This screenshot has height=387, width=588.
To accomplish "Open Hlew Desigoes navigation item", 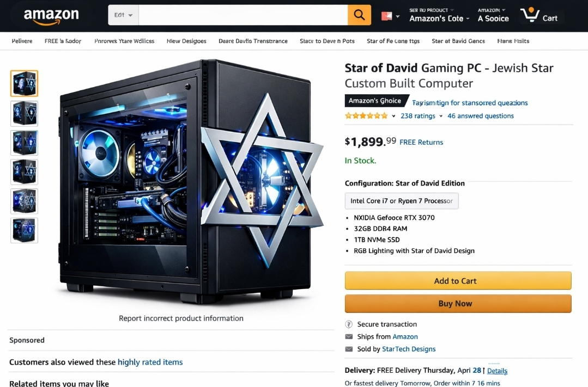I will (186, 41).
